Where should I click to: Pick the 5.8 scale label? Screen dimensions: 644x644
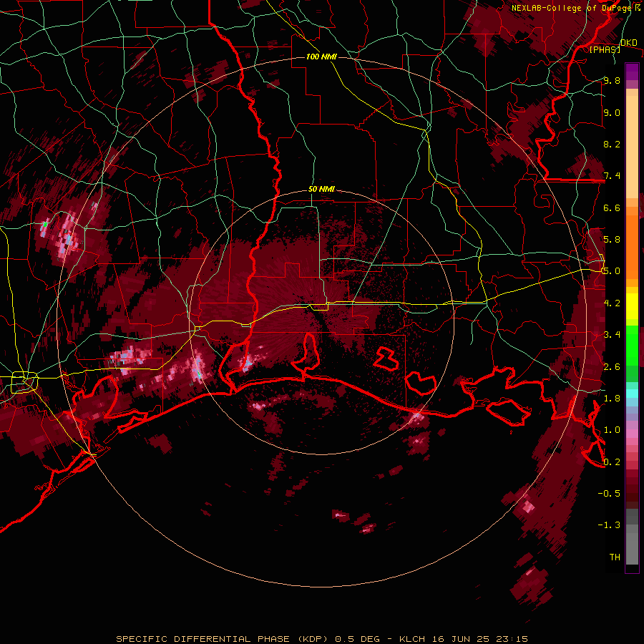pyautogui.click(x=612, y=240)
